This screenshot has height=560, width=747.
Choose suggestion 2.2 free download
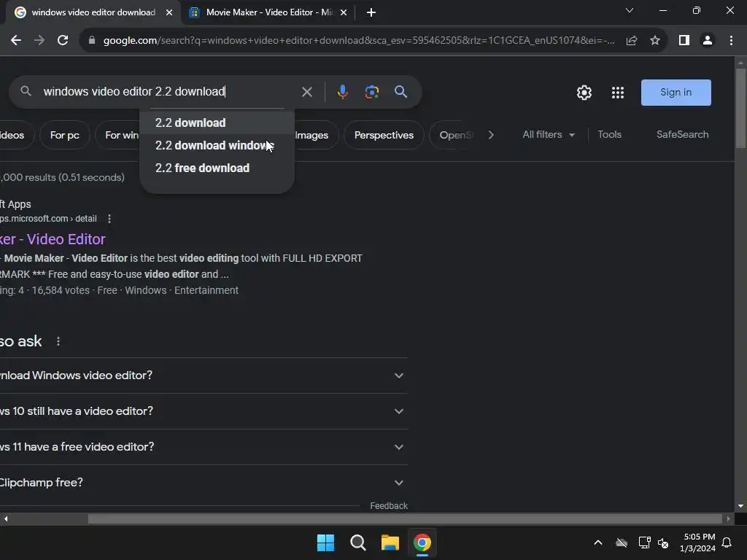(217, 168)
